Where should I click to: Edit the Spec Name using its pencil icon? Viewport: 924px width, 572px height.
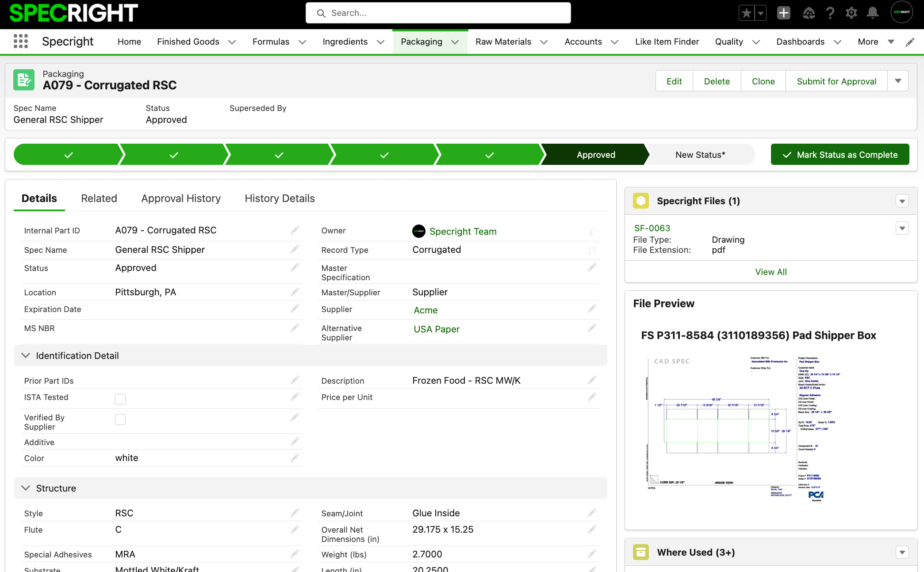295,249
